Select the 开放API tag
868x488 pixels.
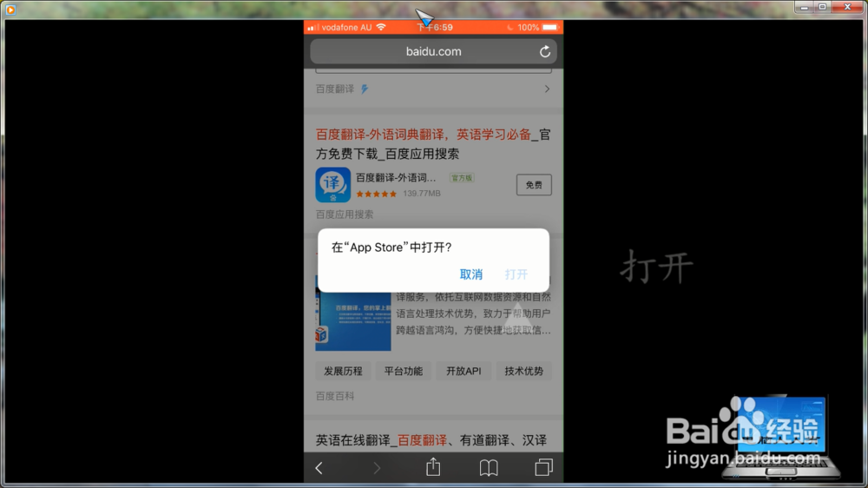(x=464, y=371)
